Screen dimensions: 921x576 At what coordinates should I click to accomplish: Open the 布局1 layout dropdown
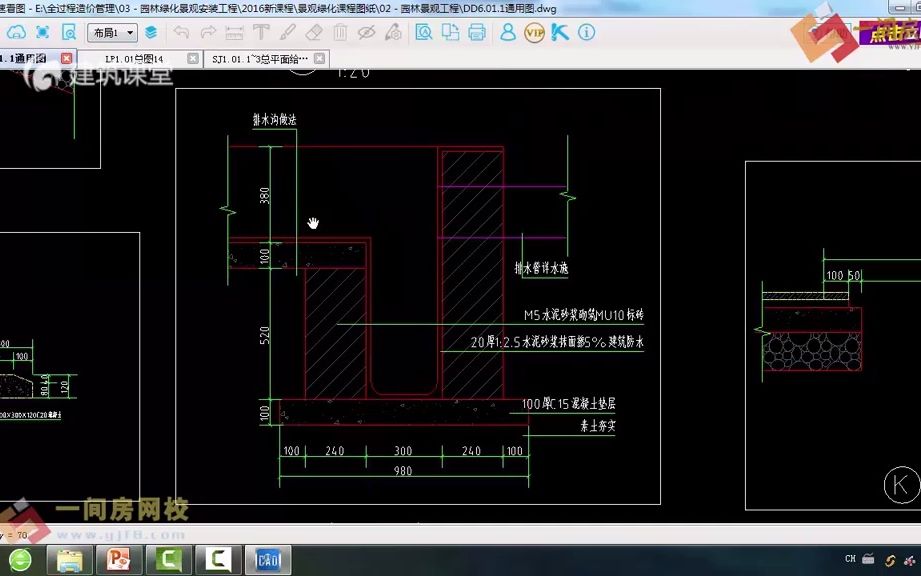click(112, 32)
